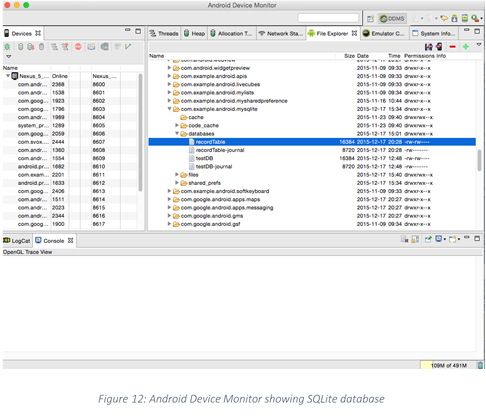Image resolution: width=486 pixels, height=419 pixels.
Task: Toggle the Pin Console icon
Action: click(x=428, y=239)
